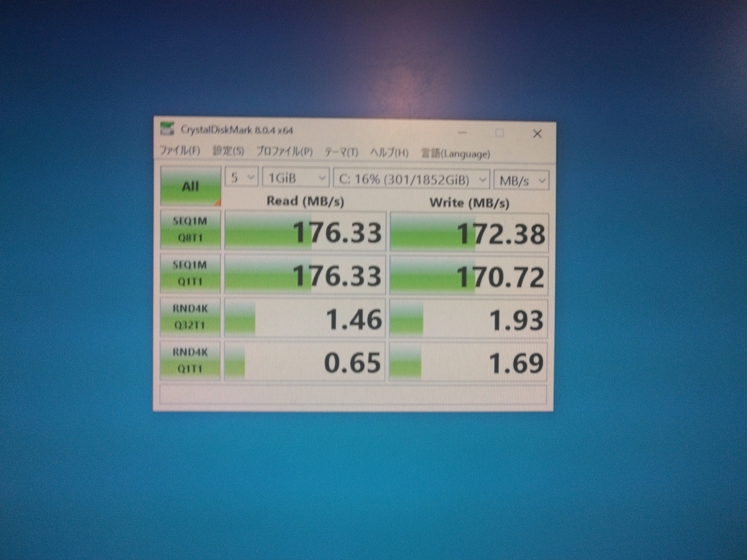Open the 言語(Language) menu

(455, 154)
